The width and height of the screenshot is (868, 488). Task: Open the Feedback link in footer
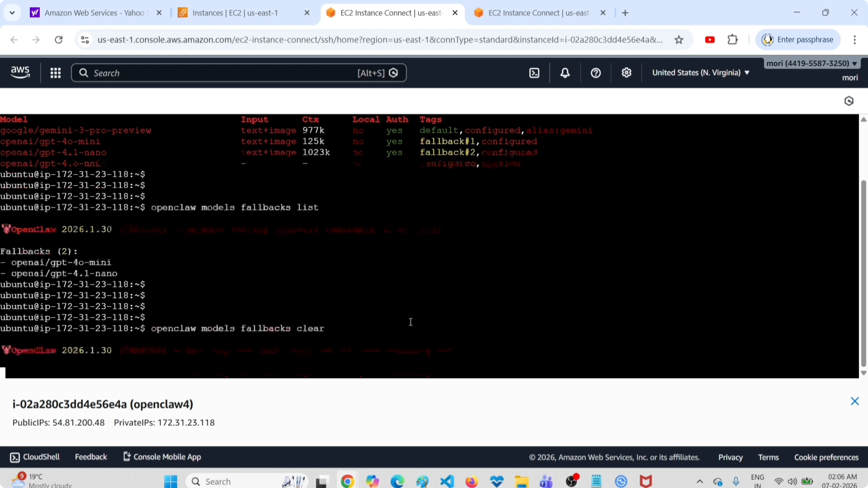[91, 457]
